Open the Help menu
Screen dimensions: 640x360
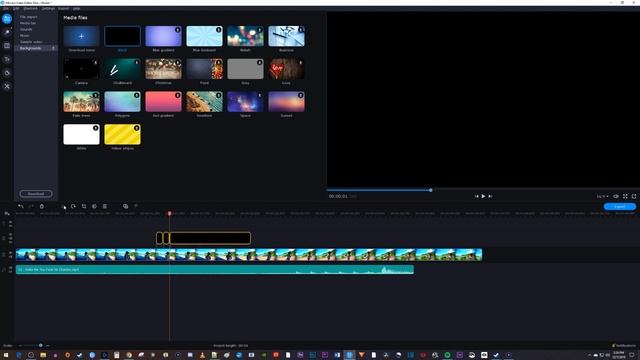point(76,8)
